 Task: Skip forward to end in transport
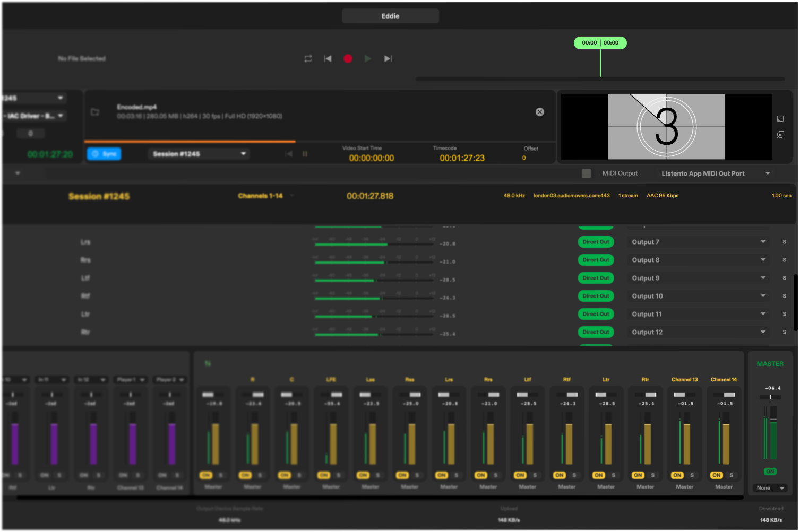[x=388, y=59]
